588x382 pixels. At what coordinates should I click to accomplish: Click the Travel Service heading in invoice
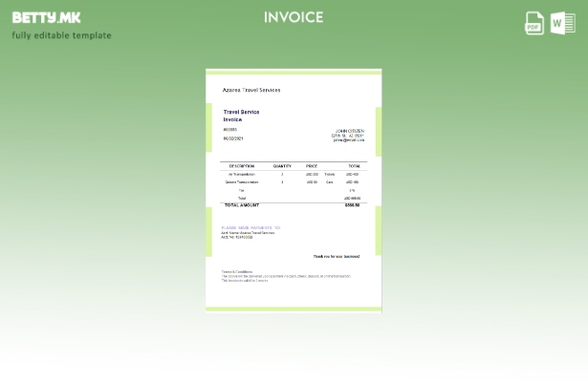click(241, 112)
